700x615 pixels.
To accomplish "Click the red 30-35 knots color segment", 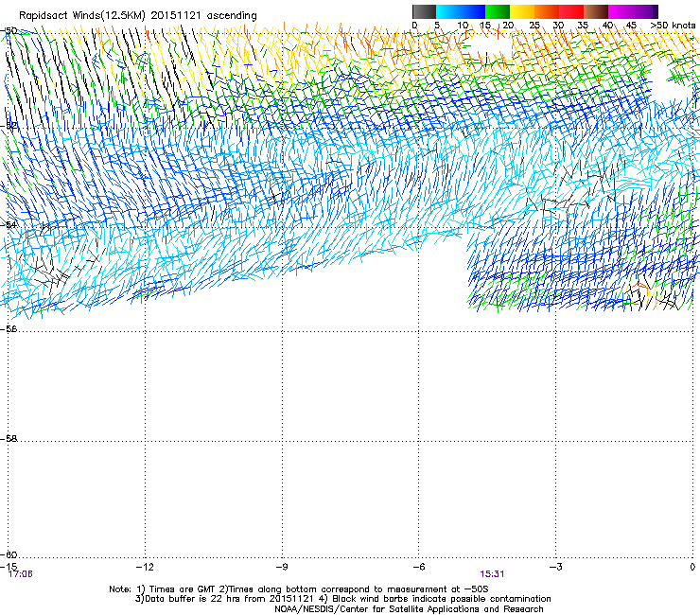I will (x=571, y=11).
